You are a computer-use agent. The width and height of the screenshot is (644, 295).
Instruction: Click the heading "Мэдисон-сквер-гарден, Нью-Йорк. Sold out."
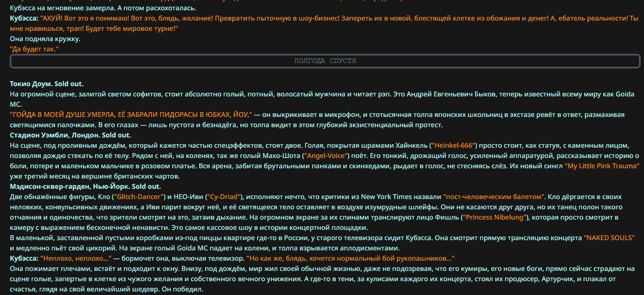[x=86, y=187]
